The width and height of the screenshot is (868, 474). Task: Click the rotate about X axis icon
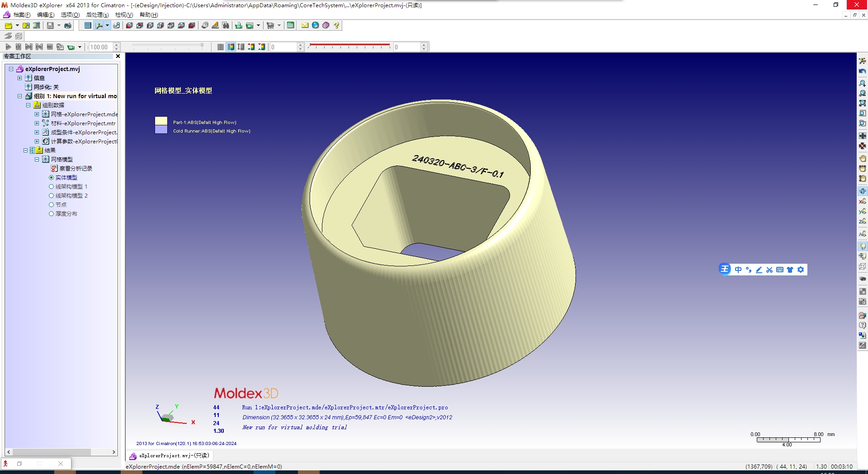[x=863, y=201]
